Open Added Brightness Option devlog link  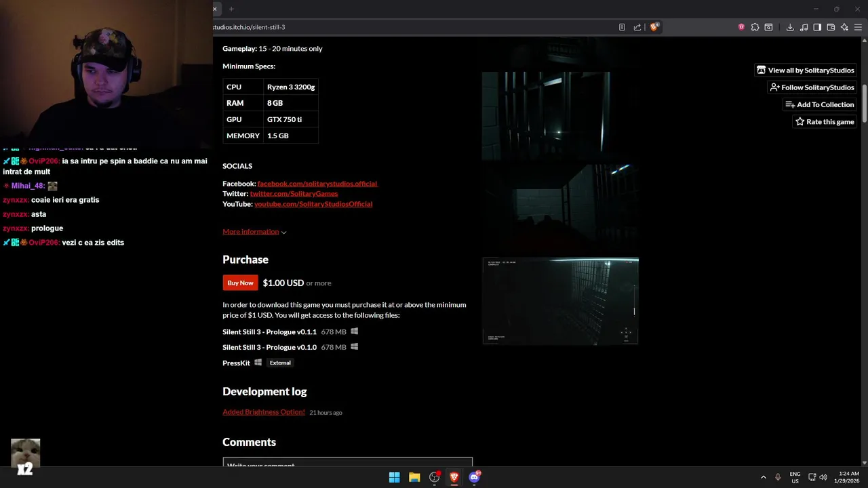(x=264, y=412)
